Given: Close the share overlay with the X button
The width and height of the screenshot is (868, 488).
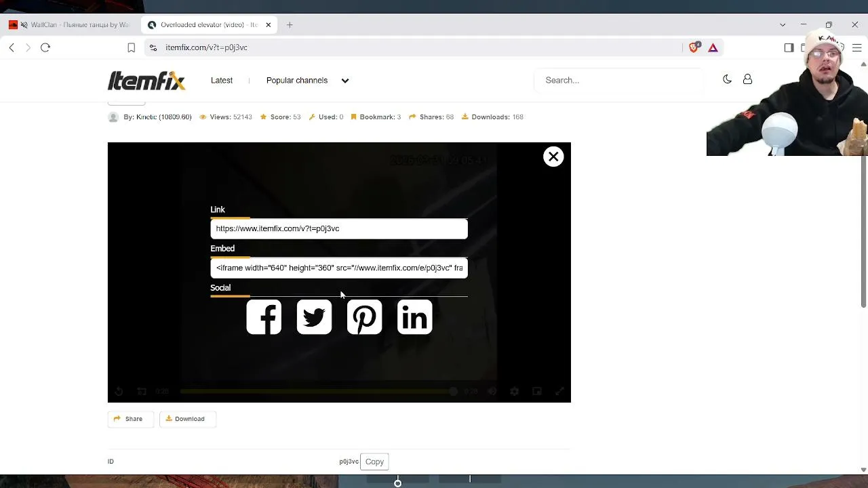Looking at the screenshot, I should pos(553,157).
